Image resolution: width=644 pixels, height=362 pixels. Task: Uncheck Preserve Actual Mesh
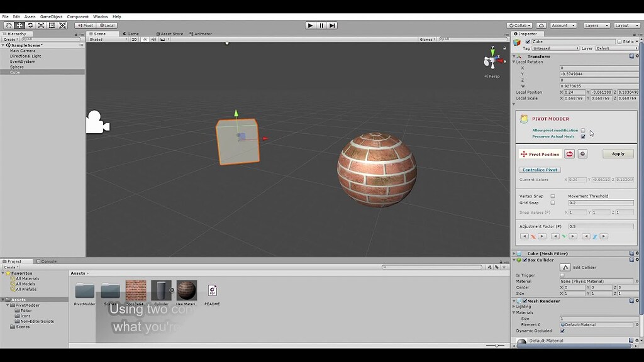582,135
